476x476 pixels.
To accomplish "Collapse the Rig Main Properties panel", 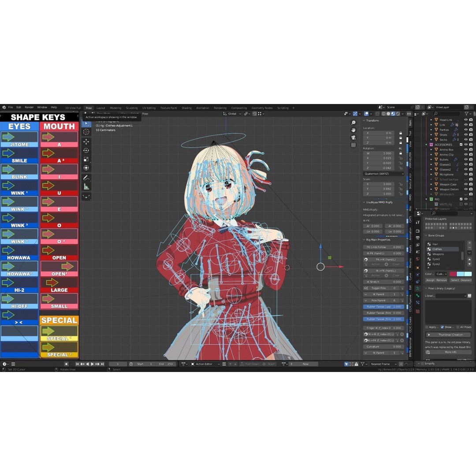I will click(364, 240).
